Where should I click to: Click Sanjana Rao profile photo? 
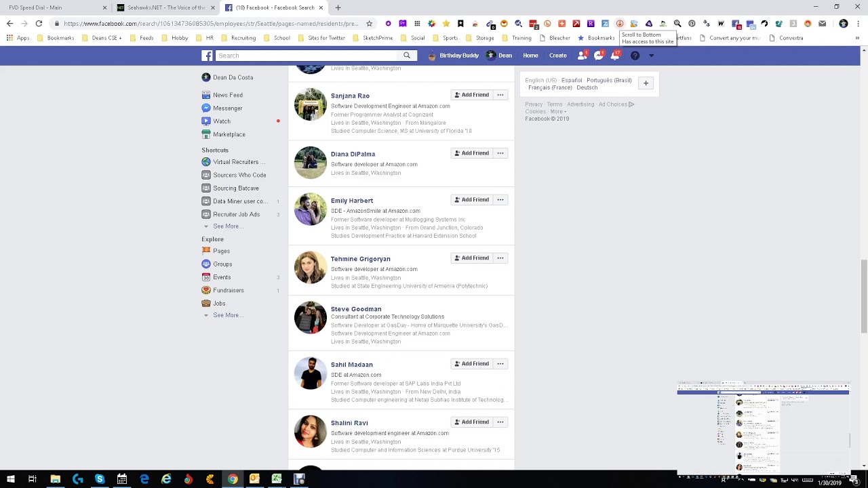[x=311, y=104]
